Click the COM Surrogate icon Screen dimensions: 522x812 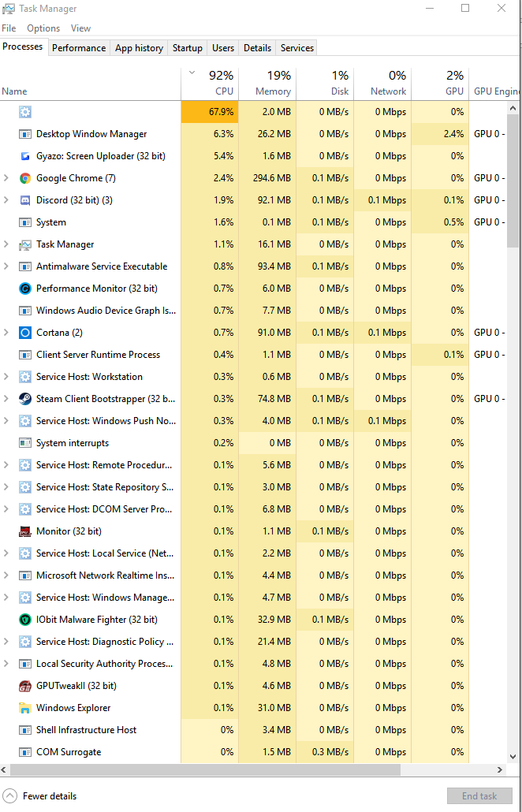click(x=25, y=752)
